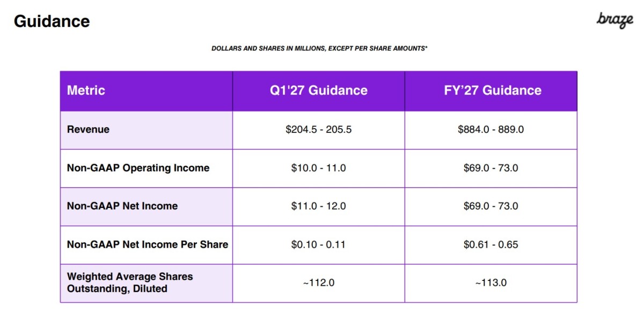Click the $0.61 - 0.65 per share cell
This screenshot has width=644, height=312.
point(491,244)
